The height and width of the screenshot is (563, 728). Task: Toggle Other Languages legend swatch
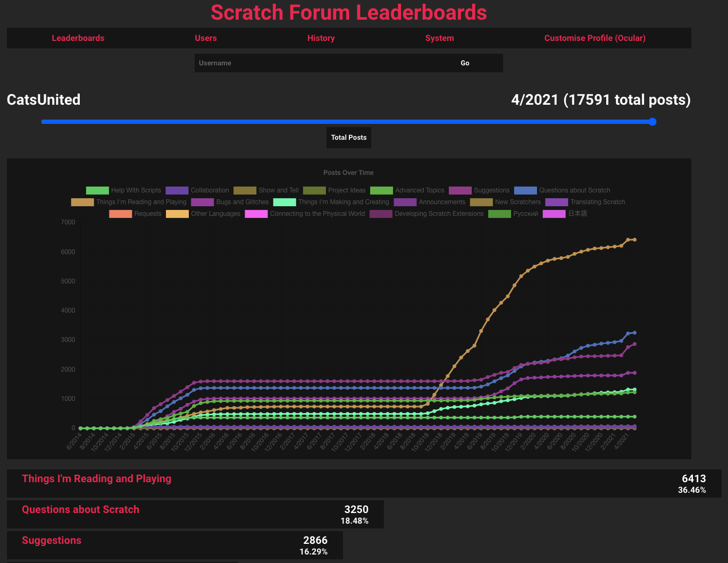178,214
